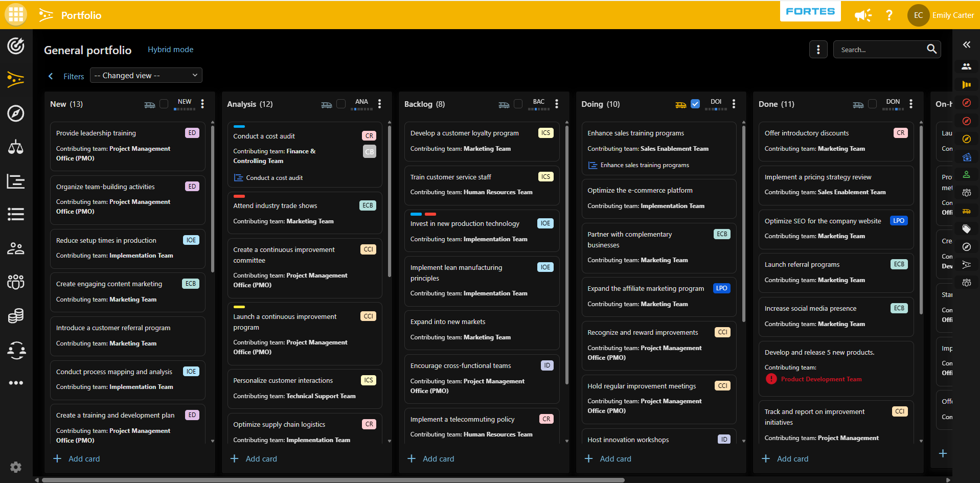
Task: Click the Hybrid mode link
Action: 171,50
